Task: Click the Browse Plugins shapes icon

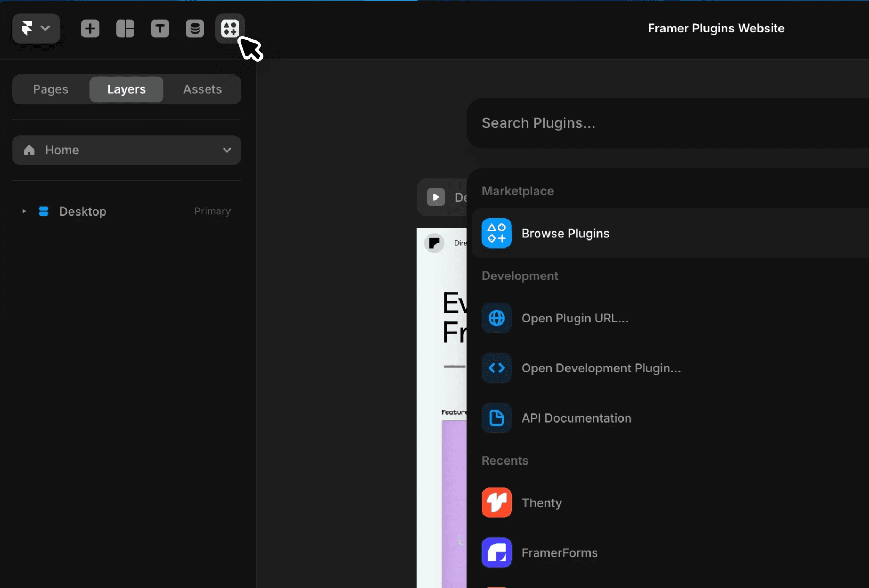Action: pyautogui.click(x=497, y=233)
